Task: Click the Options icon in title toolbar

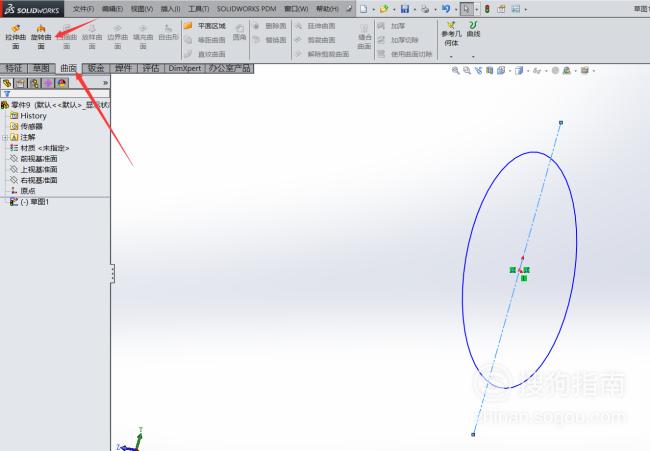Action: click(516, 9)
